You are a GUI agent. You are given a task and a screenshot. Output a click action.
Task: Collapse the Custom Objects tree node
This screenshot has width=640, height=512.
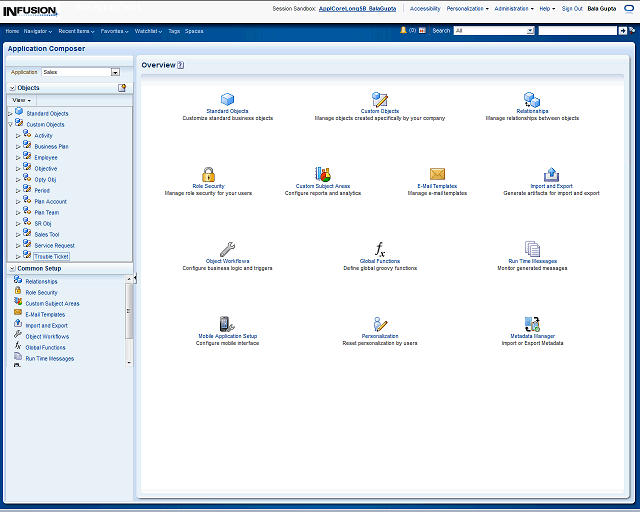[x=10, y=124]
